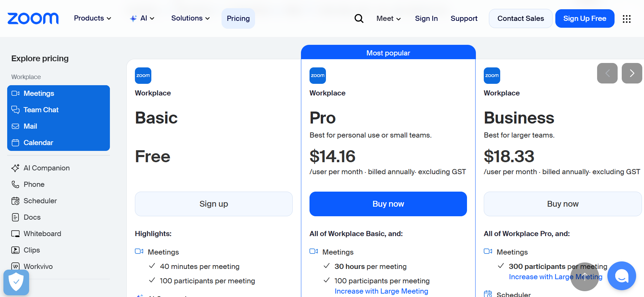Click '30 hours per meeting' text

pyautogui.click(x=370, y=267)
